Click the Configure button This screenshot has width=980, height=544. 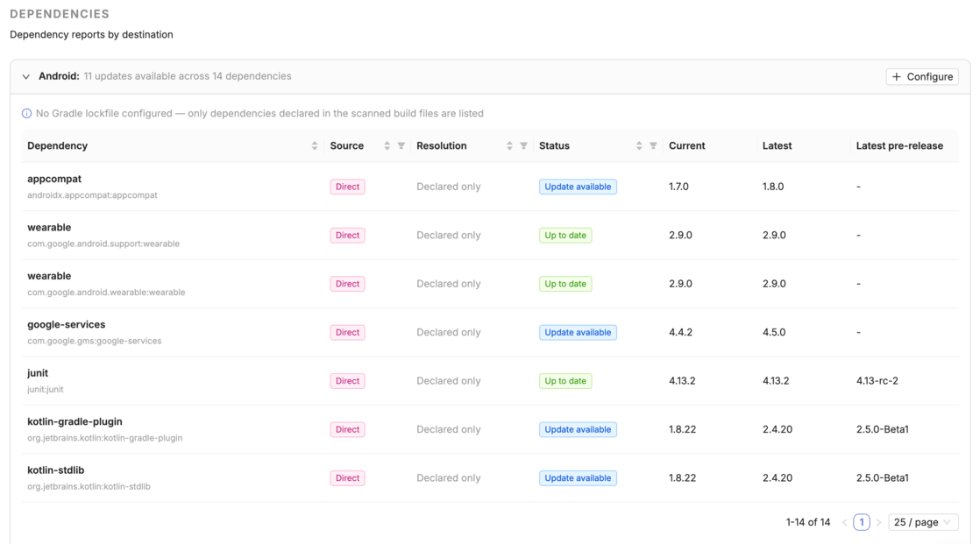click(x=922, y=77)
